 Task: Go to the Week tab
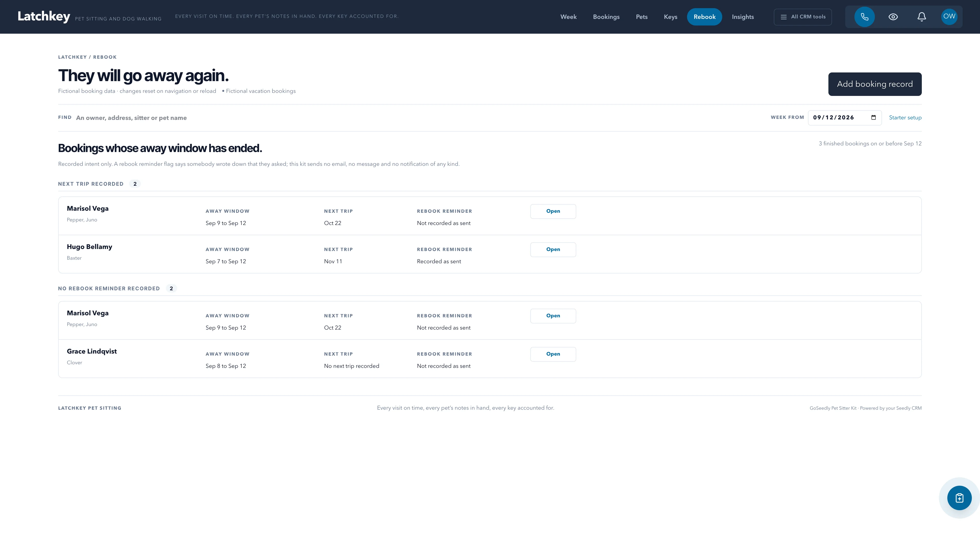[568, 17]
